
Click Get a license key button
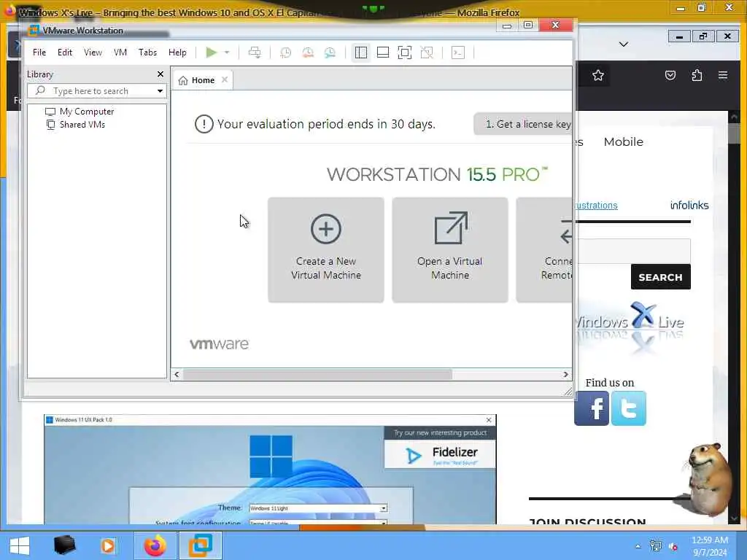523,124
